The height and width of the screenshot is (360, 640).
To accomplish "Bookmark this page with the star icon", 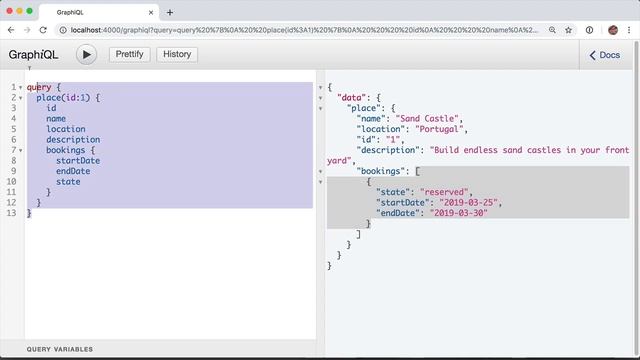I will click(568, 30).
